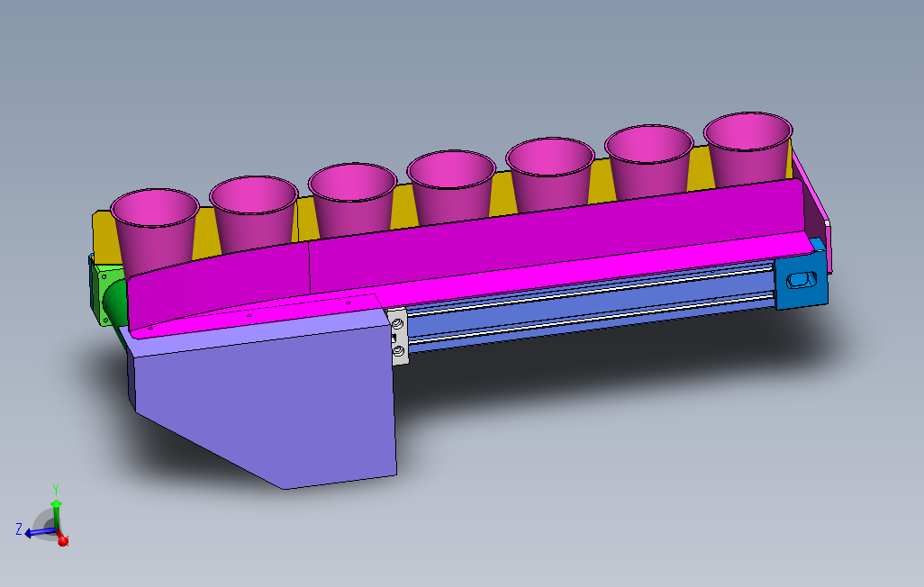Viewport: 924px width, 587px height.
Task: Click the red X axis ball on triad
Action: 63,540
